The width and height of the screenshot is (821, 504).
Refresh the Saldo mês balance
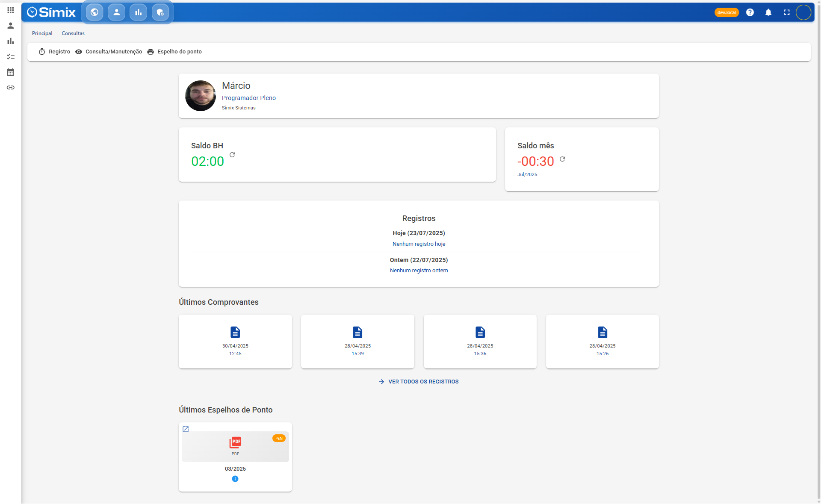(x=562, y=159)
